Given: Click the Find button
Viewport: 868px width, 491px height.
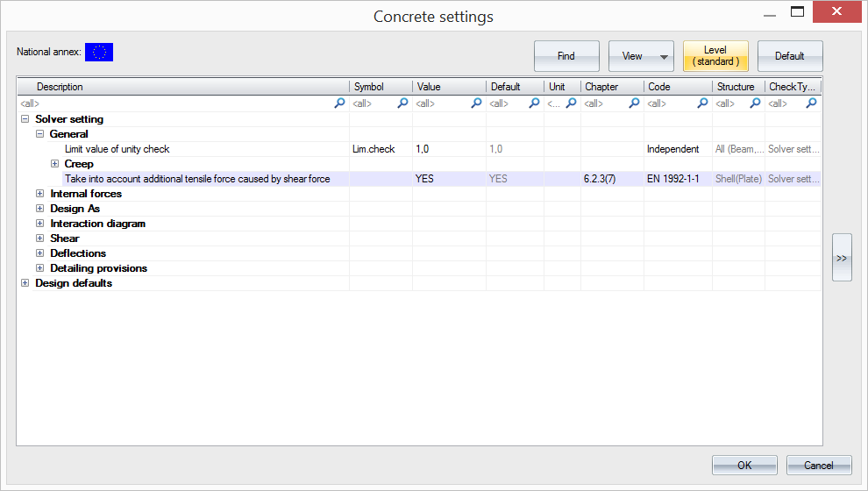Looking at the screenshot, I should (566, 56).
